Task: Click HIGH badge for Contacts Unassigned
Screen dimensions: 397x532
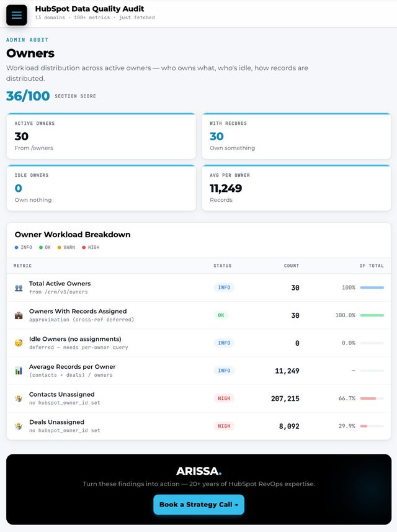Action: click(224, 399)
